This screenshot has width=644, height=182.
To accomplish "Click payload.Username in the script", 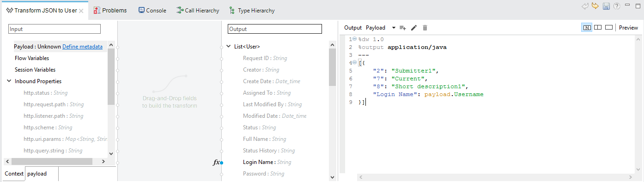I will [454, 94].
